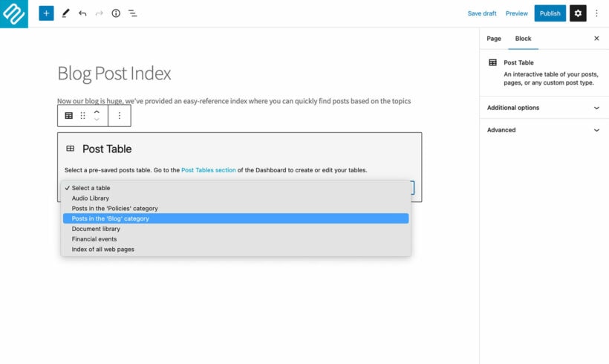Expand the Advanced panel
This screenshot has width=609, height=364.
(543, 130)
